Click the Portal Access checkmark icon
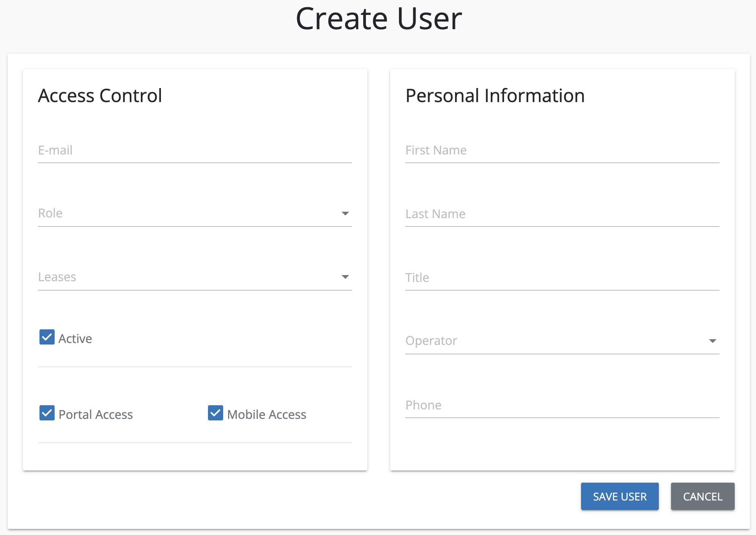 point(47,414)
